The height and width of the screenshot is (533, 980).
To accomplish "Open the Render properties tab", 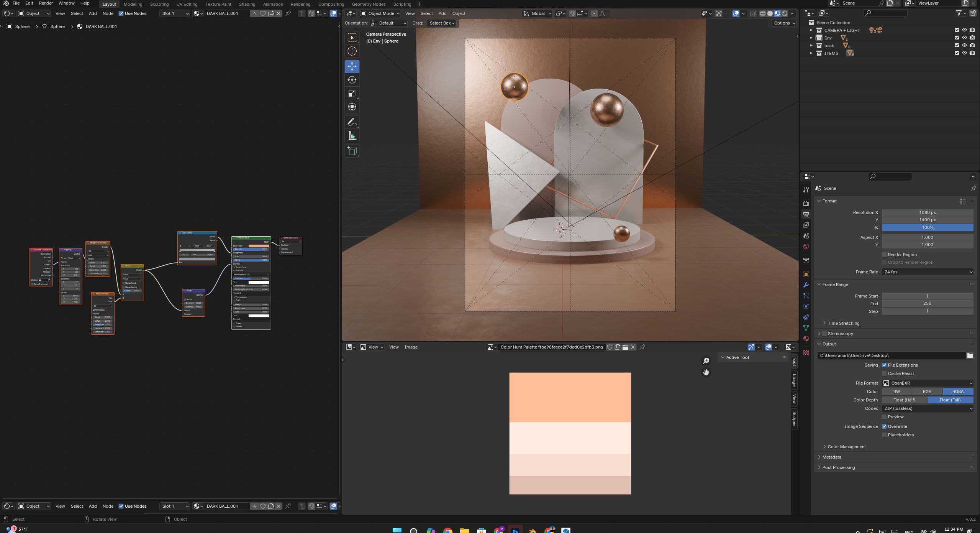I will (x=806, y=203).
